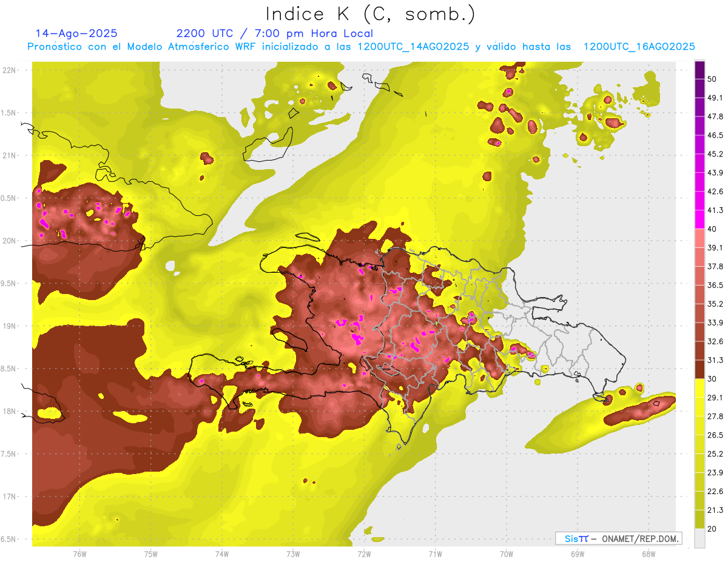Image resolution: width=728 pixels, height=562 pixels.
Task: Click the colorbar value '46.5'
Action: [x=715, y=135]
